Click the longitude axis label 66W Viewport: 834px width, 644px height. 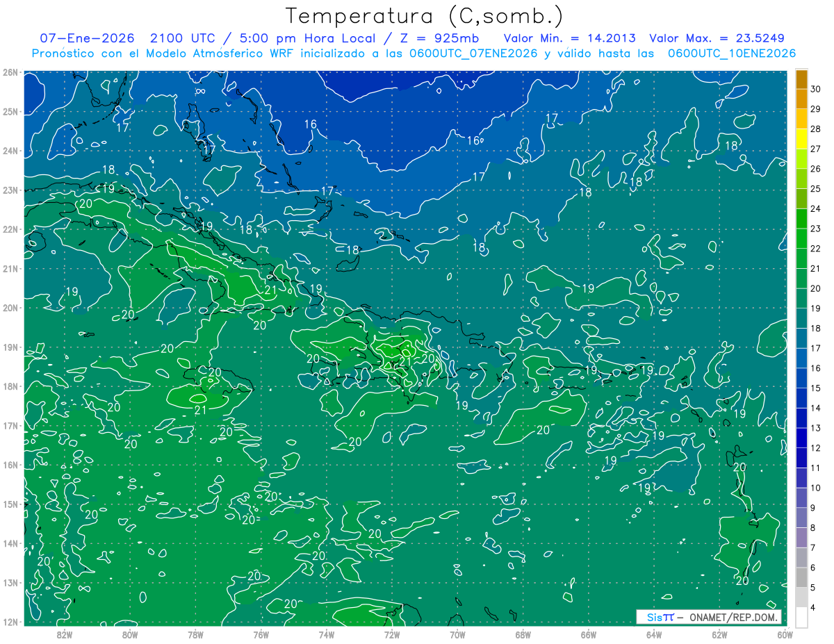pyautogui.click(x=589, y=635)
